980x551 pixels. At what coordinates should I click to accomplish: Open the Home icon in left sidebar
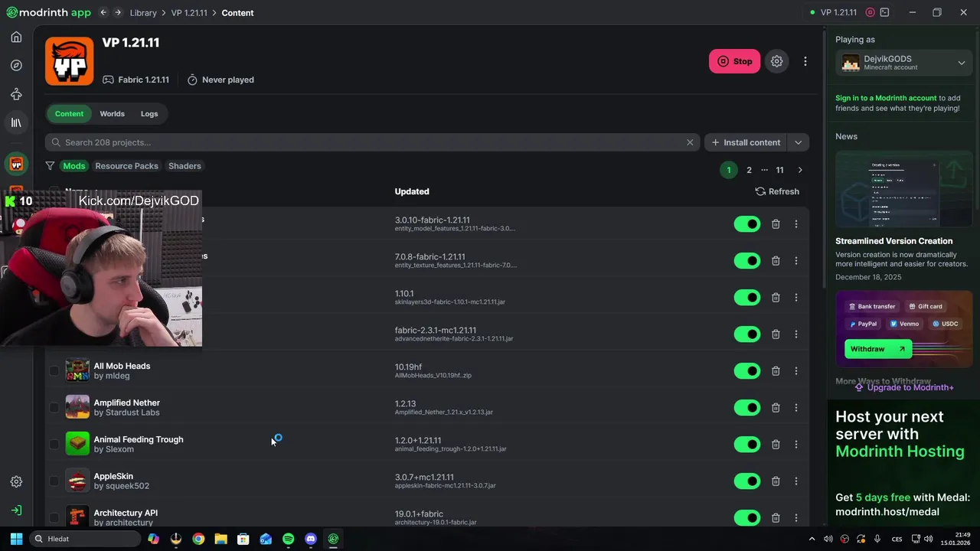pos(16,37)
